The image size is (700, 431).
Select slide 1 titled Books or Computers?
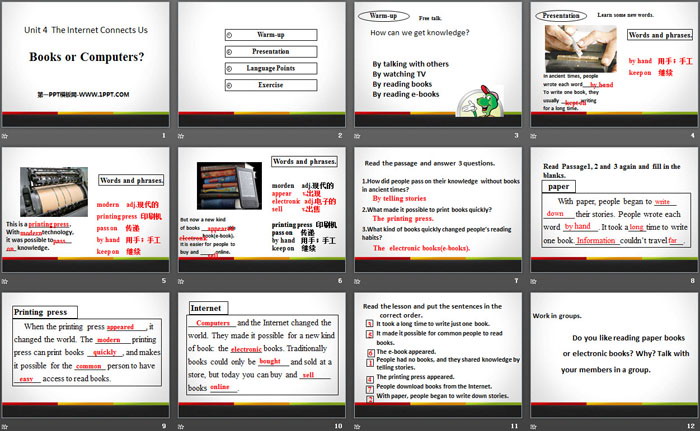[x=86, y=65]
